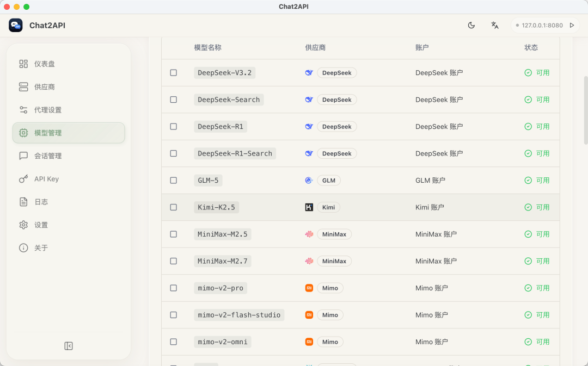Check the GLM-5 row checkbox
The width and height of the screenshot is (588, 366).
point(173,181)
